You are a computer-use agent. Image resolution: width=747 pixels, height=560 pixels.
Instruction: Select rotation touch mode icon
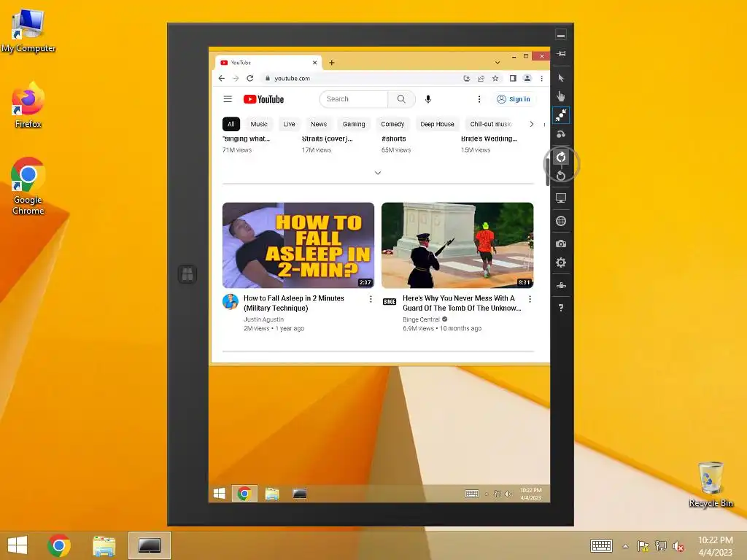click(561, 134)
